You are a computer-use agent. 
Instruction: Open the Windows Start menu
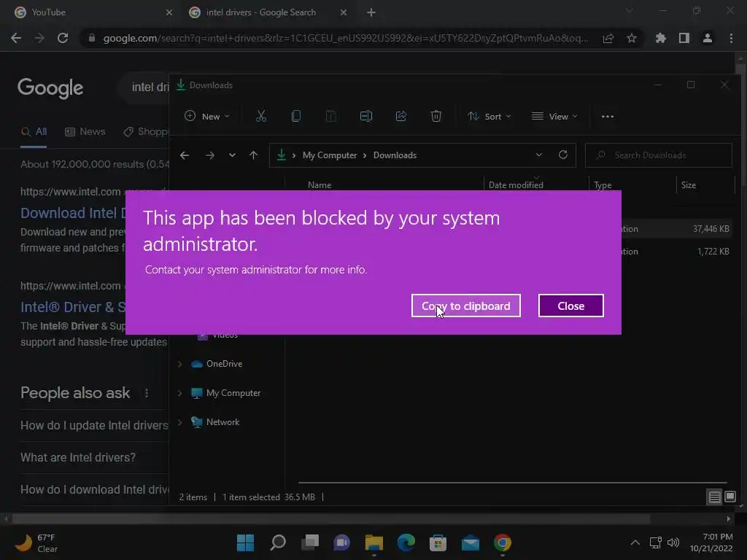(245, 542)
